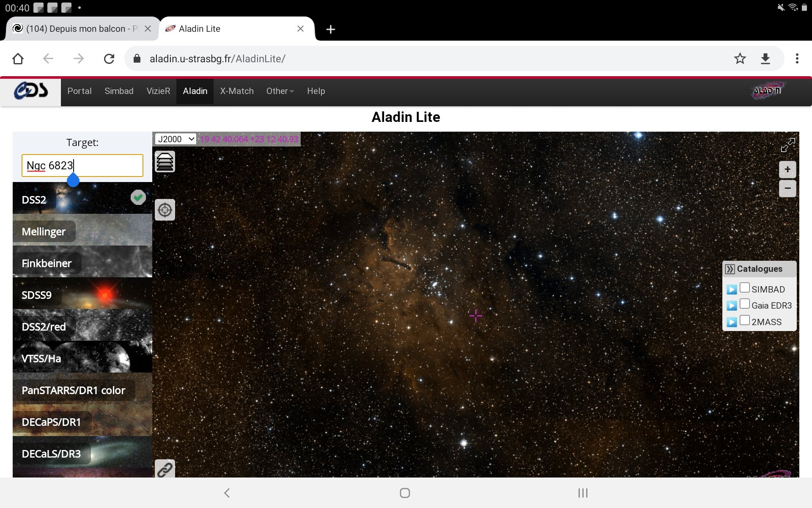Image resolution: width=812 pixels, height=508 pixels.
Task: Bookmark page with the star icon
Action: tap(740, 58)
